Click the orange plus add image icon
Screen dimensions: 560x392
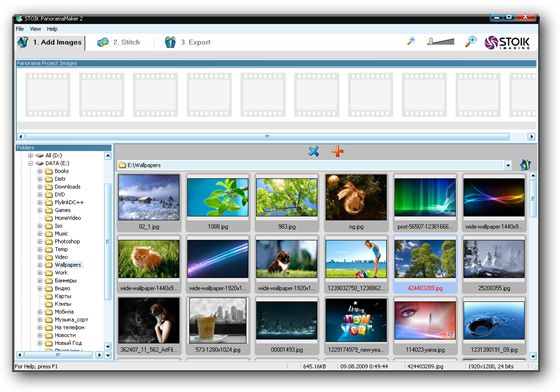click(337, 151)
